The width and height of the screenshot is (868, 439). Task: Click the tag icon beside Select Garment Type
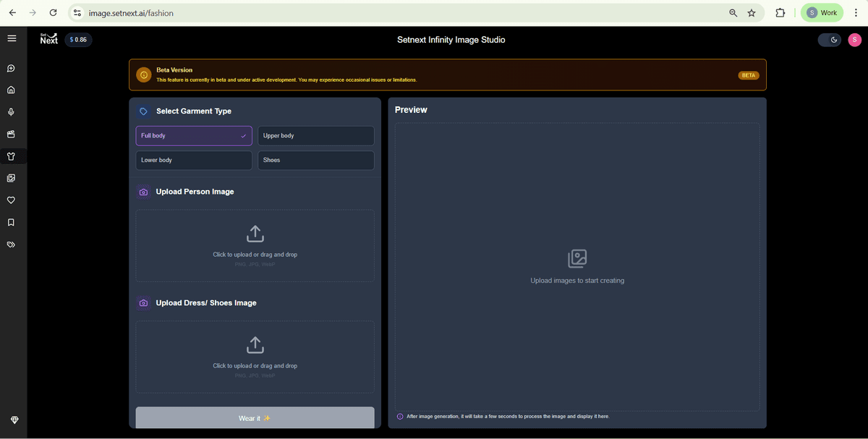(143, 111)
